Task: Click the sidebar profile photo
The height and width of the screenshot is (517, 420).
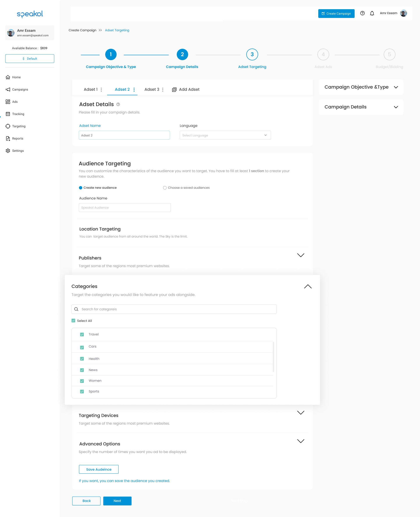Action: coord(11,33)
